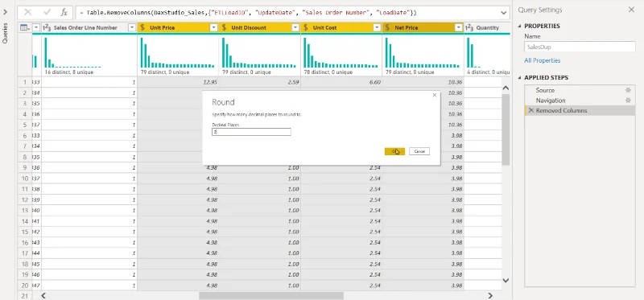
Task: Collapse the APPLIED STEPS section
Action: 519,77
